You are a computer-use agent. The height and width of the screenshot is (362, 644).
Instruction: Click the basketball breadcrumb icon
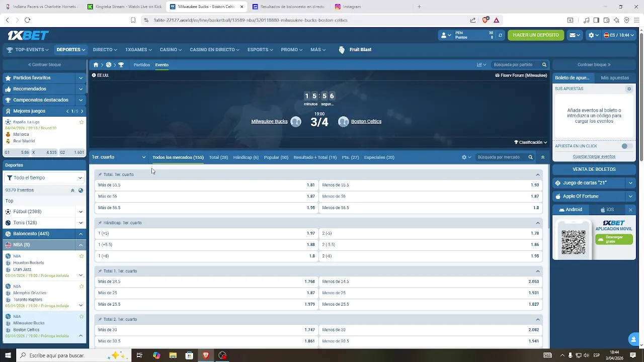[x=108, y=65]
